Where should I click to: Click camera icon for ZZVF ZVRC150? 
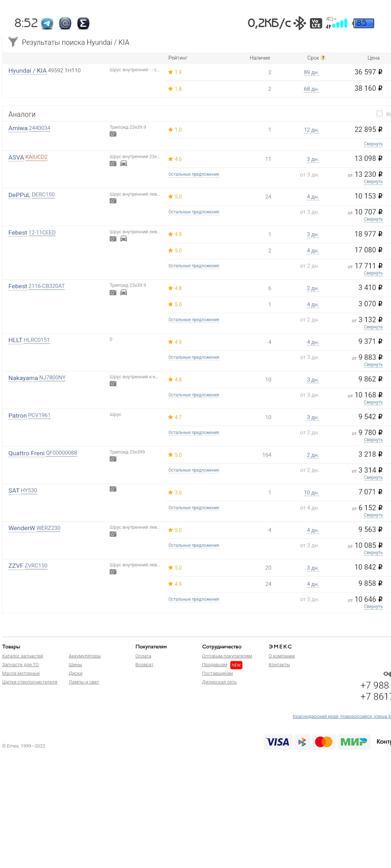pos(113,572)
